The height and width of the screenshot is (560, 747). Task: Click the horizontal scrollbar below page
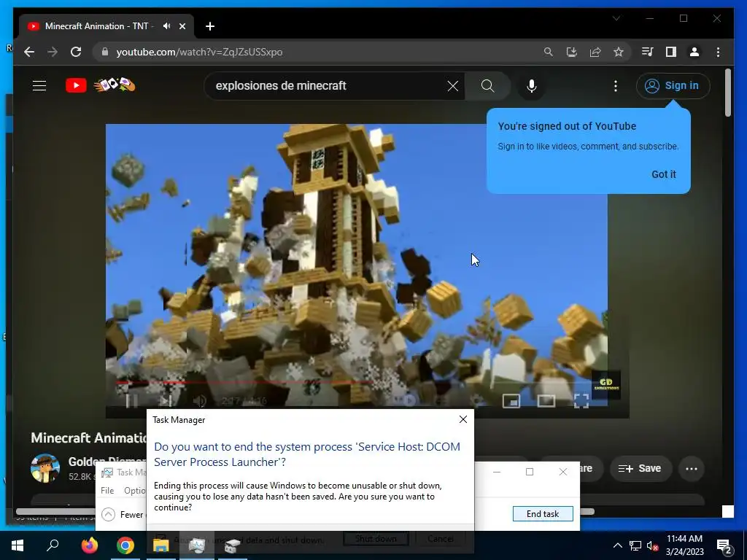point(305,512)
